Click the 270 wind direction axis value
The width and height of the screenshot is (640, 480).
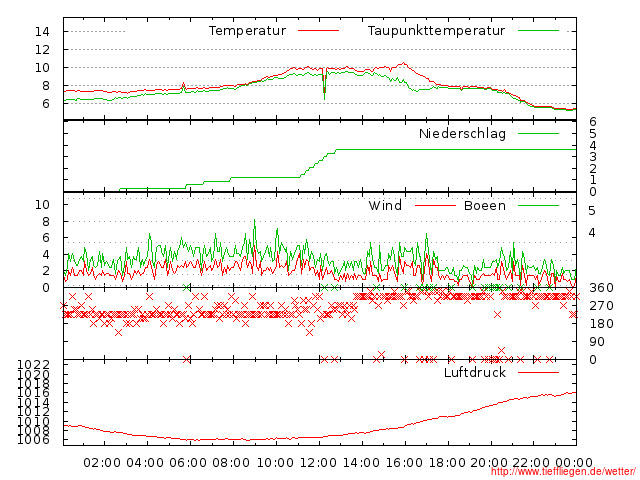601,306
